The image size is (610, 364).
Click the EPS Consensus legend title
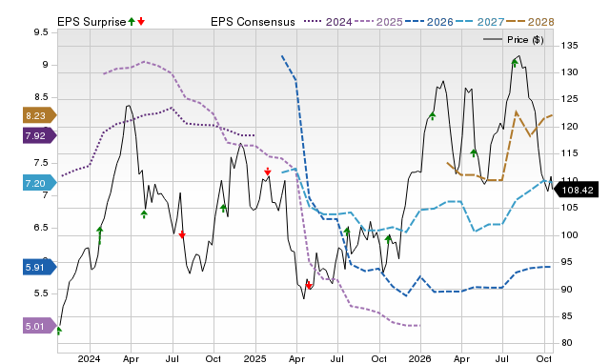[253, 22]
